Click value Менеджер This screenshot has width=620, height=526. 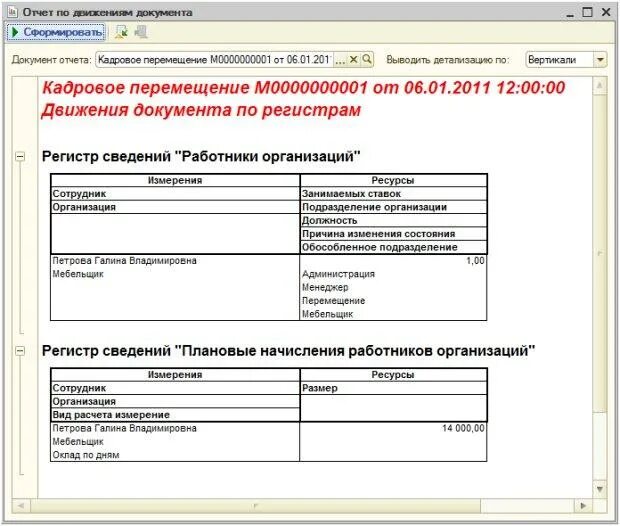pos(325,288)
